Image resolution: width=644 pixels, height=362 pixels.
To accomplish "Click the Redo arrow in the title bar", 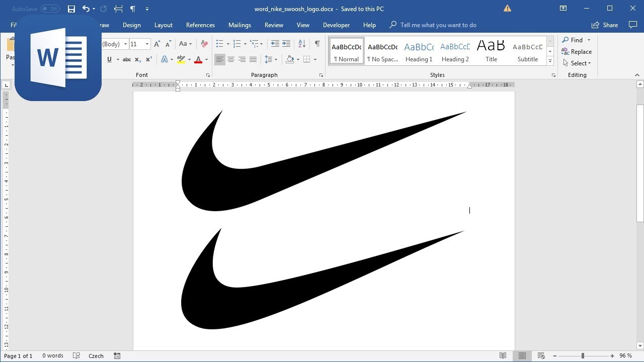I will click(x=104, y=9).
